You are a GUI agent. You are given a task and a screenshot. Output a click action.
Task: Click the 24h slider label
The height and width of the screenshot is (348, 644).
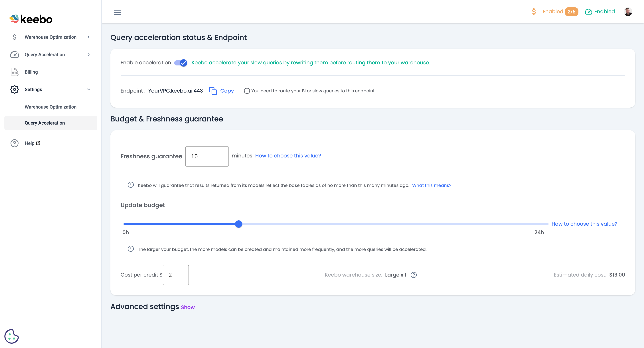coord(539,232)
